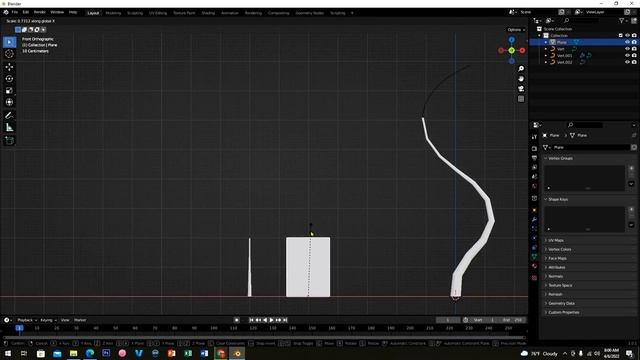Disable Plane in renders camera icon
The height and width of the screenshot is (360, 640).
(634, 42)
